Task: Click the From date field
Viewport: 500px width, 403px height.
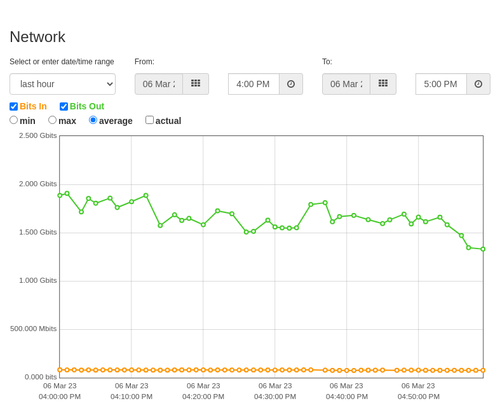Action: pos(159,84)
